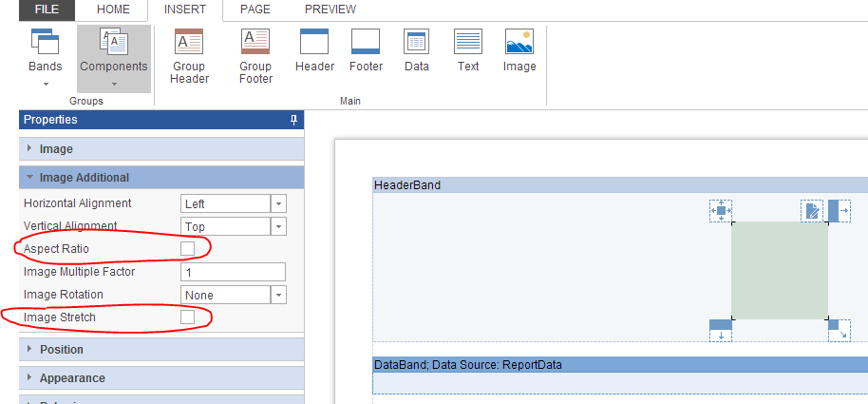Open the Horizontal Alignment dropdown
The height and width of the screenshot is (404, 868).
(x=278, y=204)
